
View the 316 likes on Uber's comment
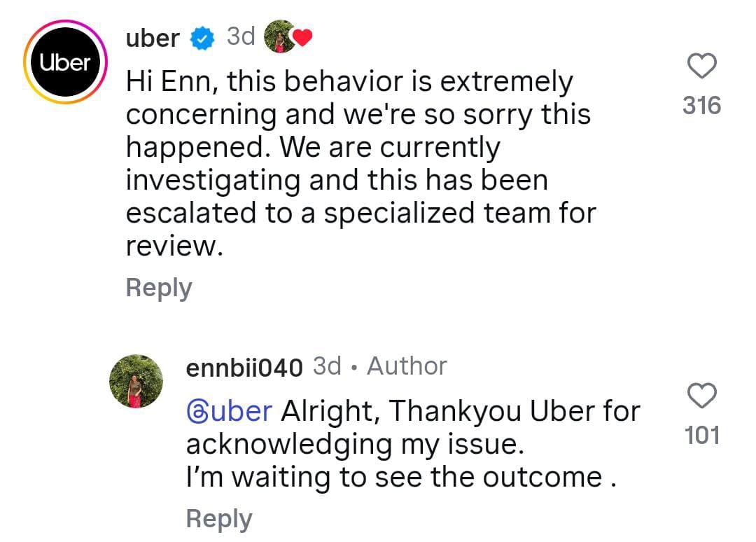coord(702,106)
